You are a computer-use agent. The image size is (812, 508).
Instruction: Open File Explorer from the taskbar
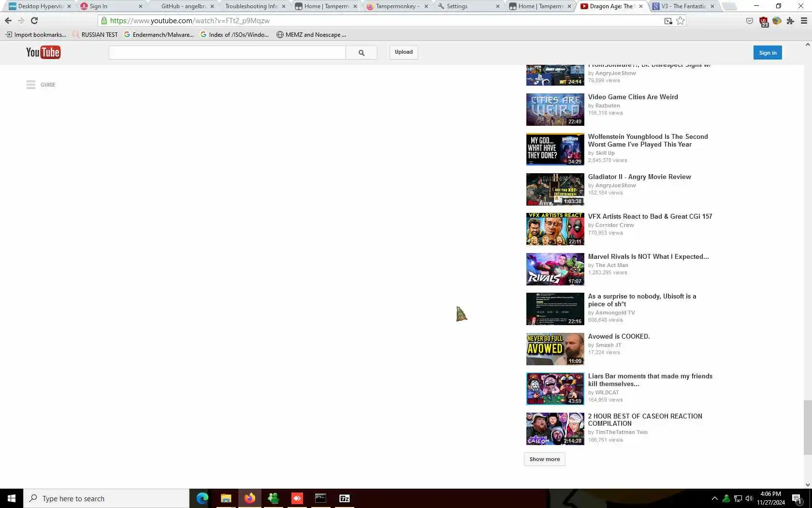tap(226, 498)
